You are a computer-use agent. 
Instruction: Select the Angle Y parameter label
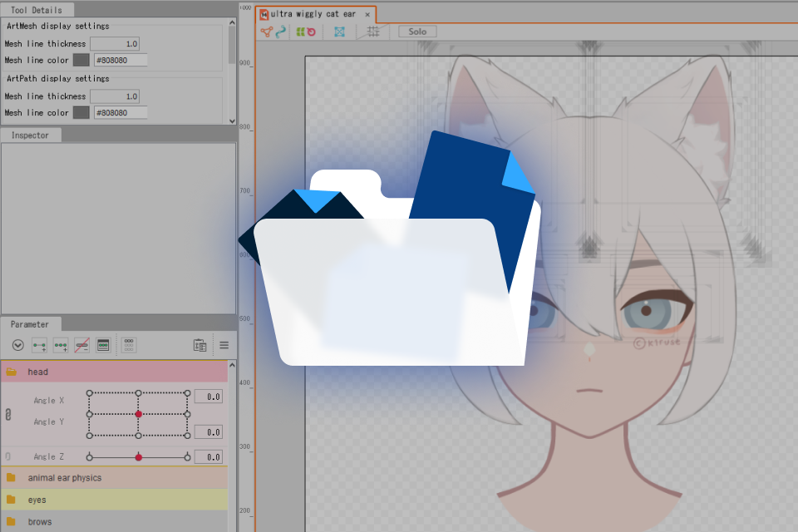pyautogui.click(x=49, y=422)
